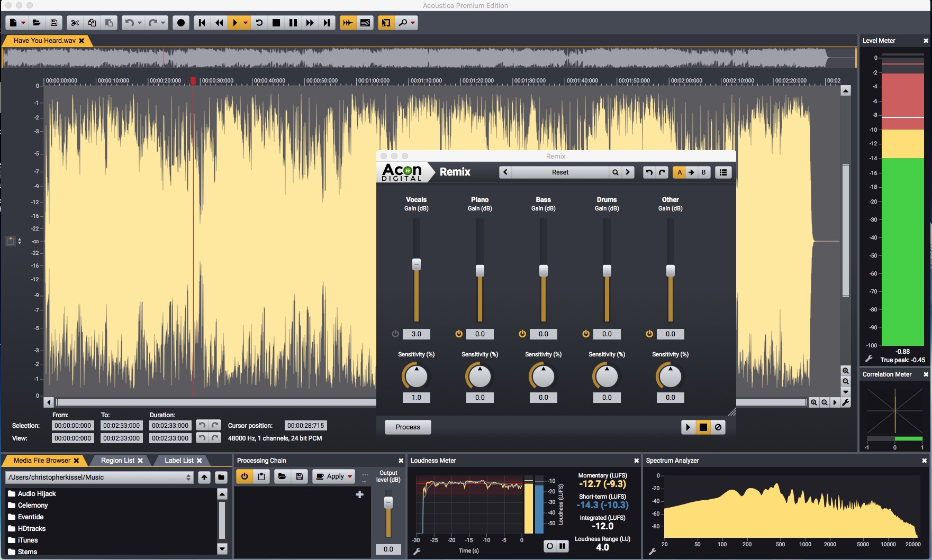
Task: Toggle bypass in the Remix window
Action: [718, 427]
